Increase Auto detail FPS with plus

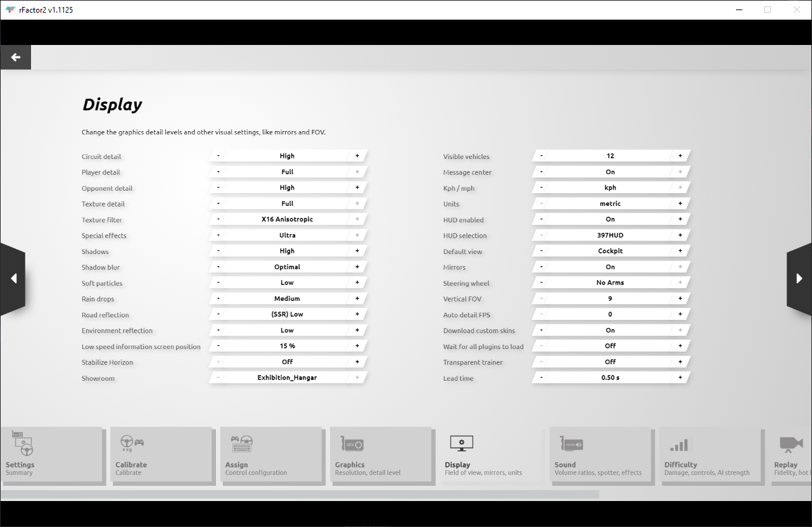(x=680, y=314)
